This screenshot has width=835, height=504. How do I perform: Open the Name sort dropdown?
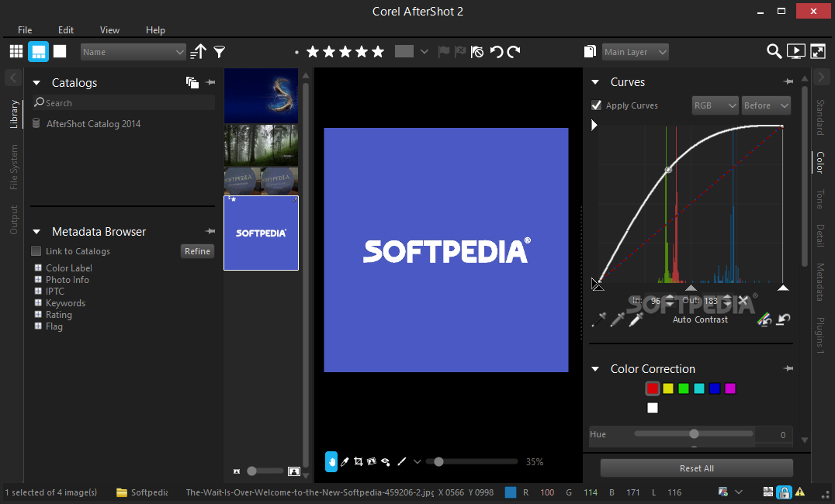[133, 52]
